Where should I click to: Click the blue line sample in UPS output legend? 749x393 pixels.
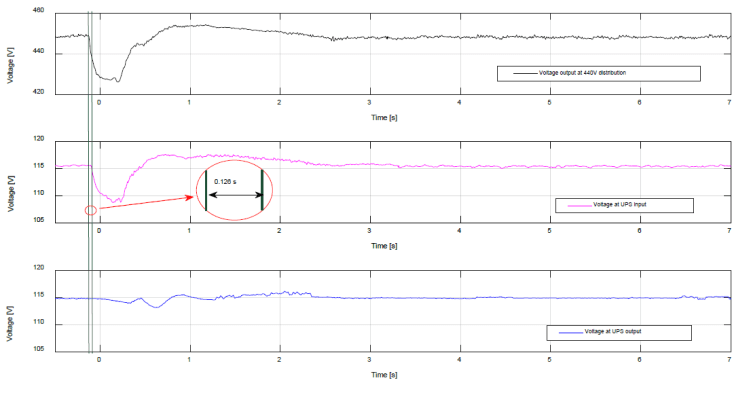pos(571,332)
